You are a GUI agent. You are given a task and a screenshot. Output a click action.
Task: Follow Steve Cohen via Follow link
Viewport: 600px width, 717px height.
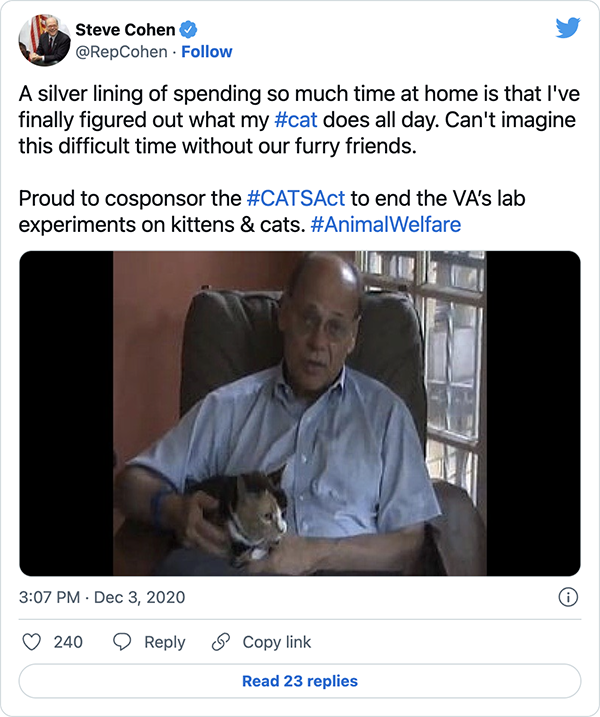[207, 52]
